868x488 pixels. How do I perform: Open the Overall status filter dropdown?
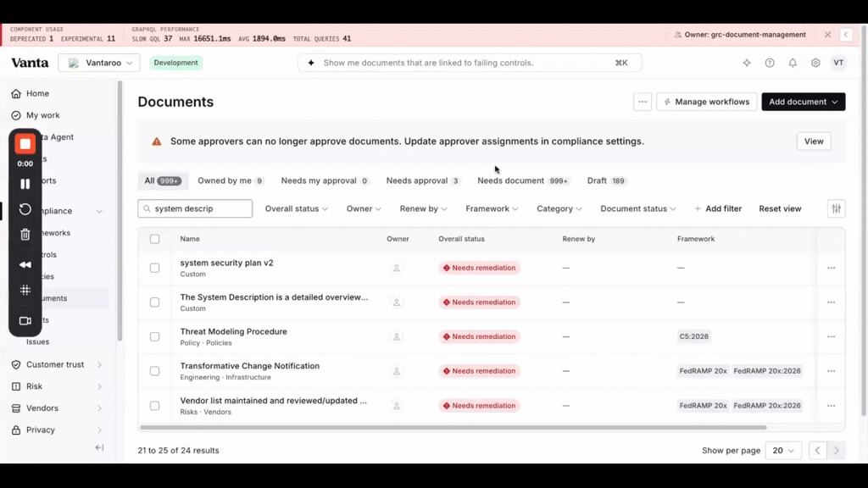[296, 208]
